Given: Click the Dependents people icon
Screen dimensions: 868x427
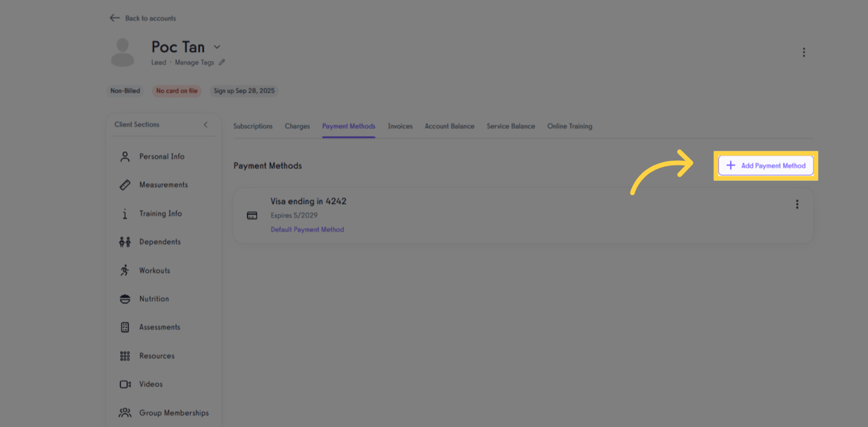Looking at the screenshot, I should tap(125, 241).
